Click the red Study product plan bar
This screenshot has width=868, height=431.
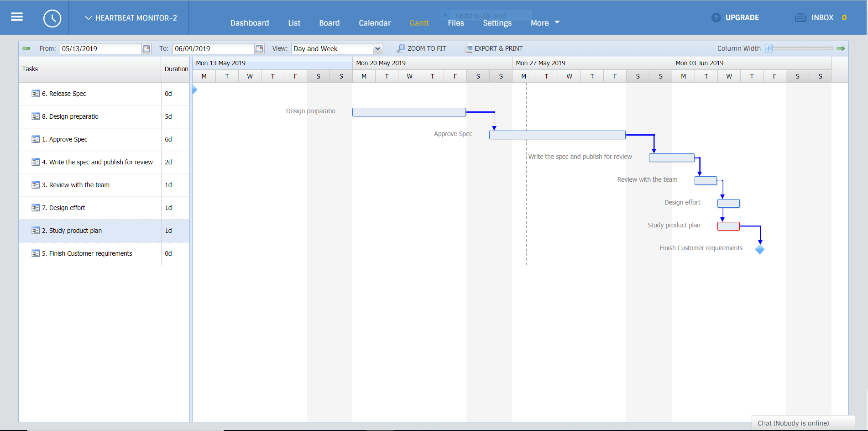pyautogui.click(x=728, y=226)
